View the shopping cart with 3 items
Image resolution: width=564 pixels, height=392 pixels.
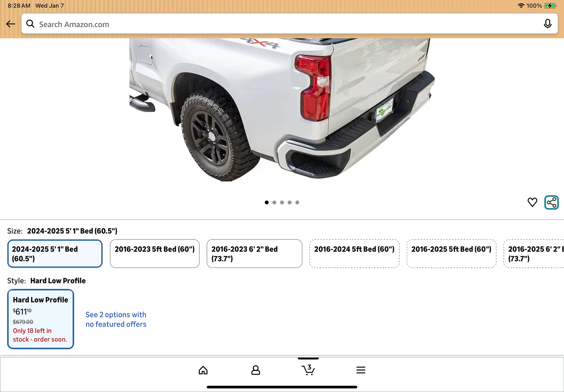coord(308,370)
